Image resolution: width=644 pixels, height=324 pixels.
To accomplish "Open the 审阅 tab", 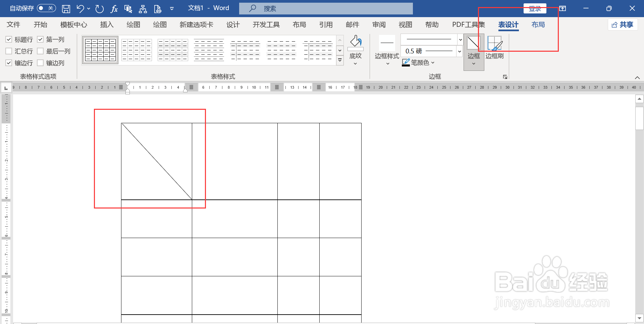I will click(379, 25).
